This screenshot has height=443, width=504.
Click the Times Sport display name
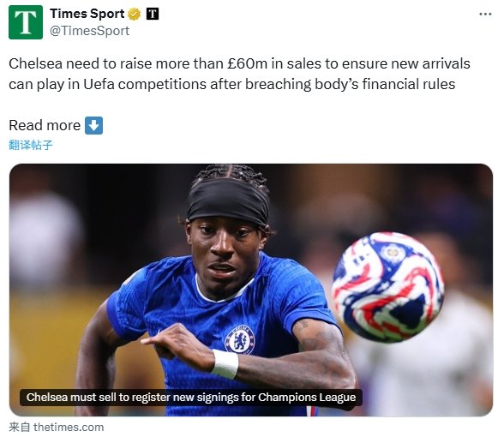point(87,14)
